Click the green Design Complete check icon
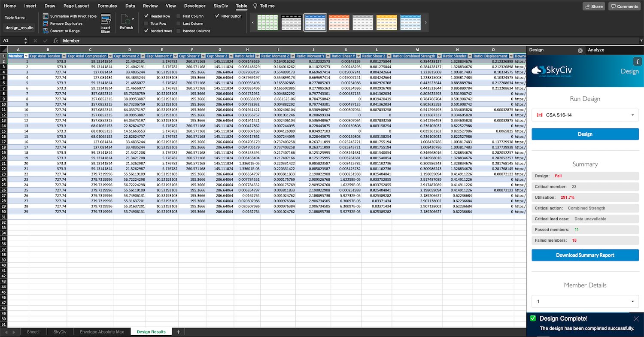 tap(533, 318)
